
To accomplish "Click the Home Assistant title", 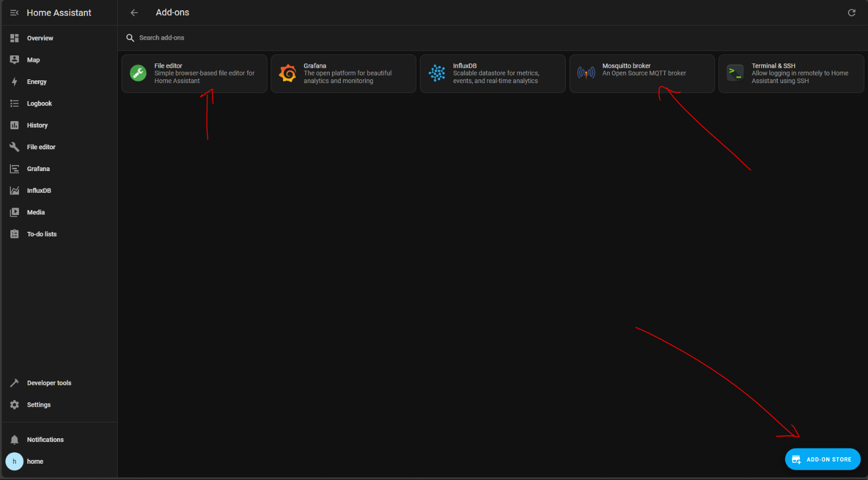I will [x=59, y=12].
